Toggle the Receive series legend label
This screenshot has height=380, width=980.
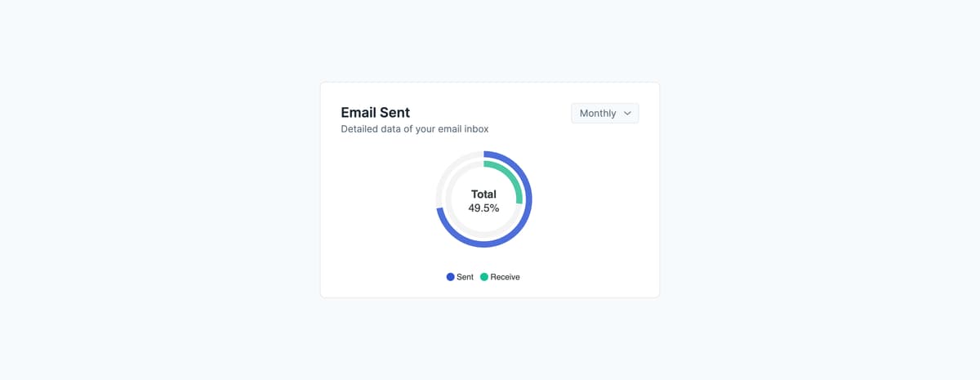[505, 277]
